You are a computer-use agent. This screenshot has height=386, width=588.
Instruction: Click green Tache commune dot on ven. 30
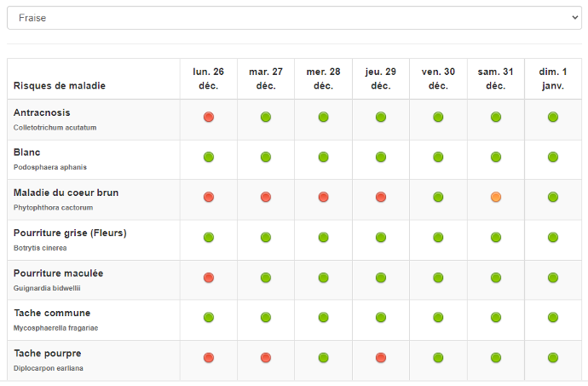[x=438, y=317]
